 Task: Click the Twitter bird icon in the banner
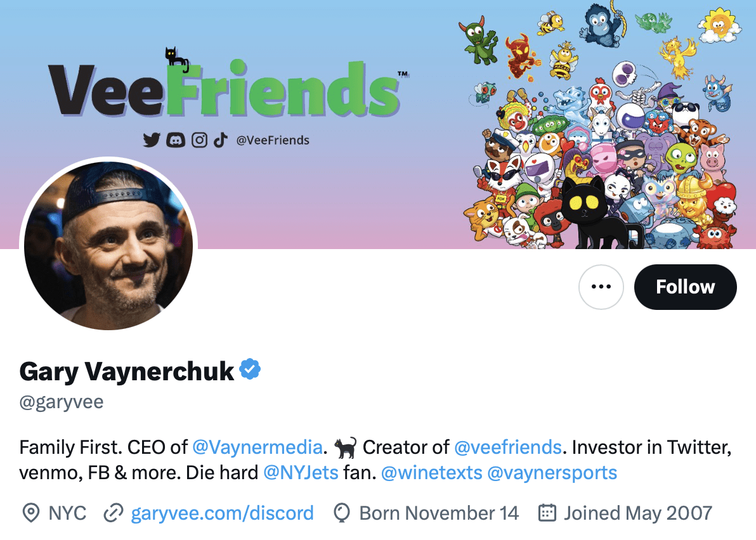click(152, 140)
